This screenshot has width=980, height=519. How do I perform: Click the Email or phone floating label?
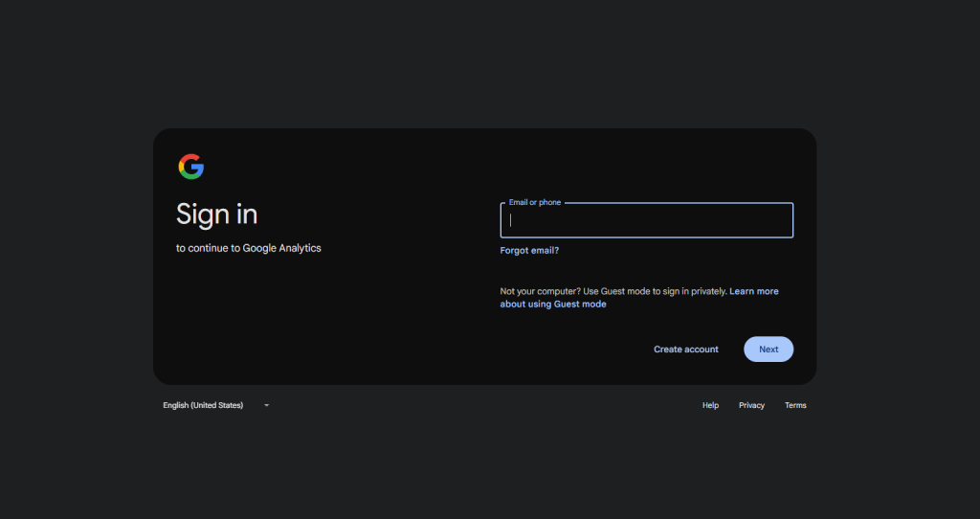click(535, 203)
